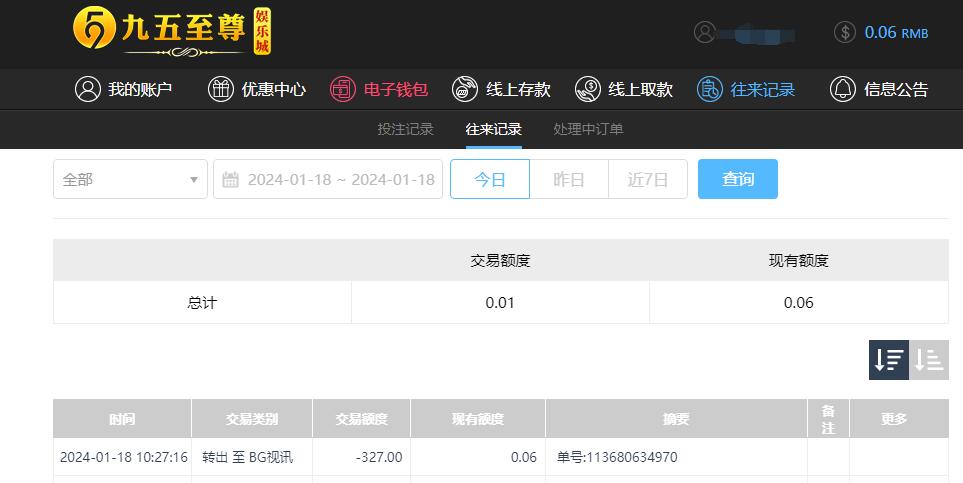Image resolution: width=963 pixels, height=483 pixels.
Task: Click the 信息公告 bell icon
Action: [x=843, y=89]
